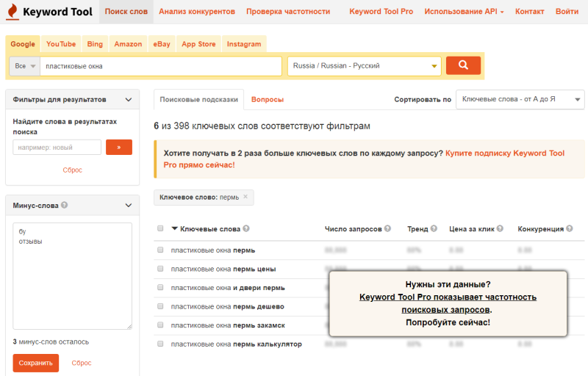Viewport: 588px width, 376px height.
Task: Collapse the Фильтры для результатов panel
Action: coord(128,100)
